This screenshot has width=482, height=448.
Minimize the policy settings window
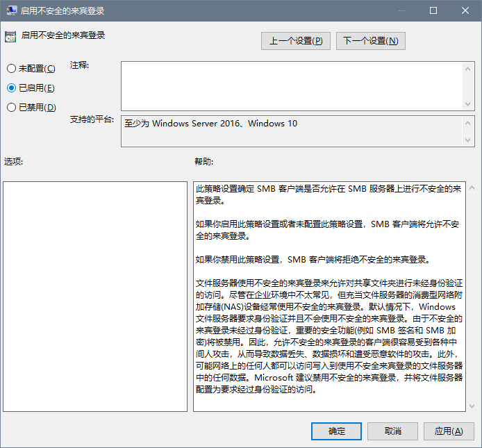click(401, 11)
